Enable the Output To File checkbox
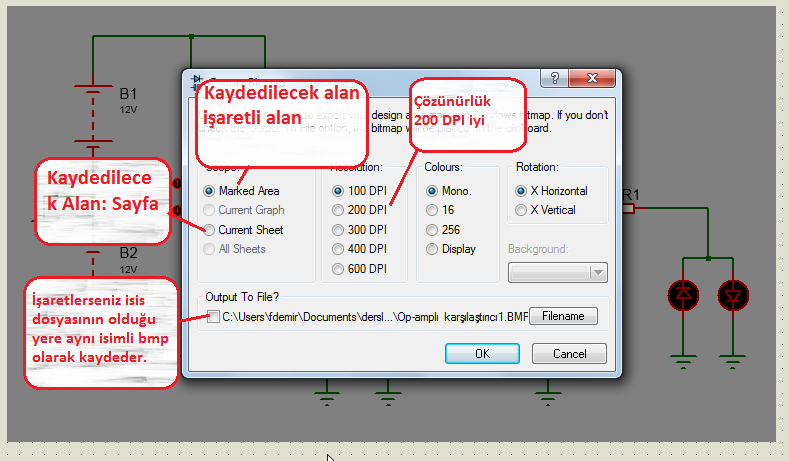 pos(213,317)
